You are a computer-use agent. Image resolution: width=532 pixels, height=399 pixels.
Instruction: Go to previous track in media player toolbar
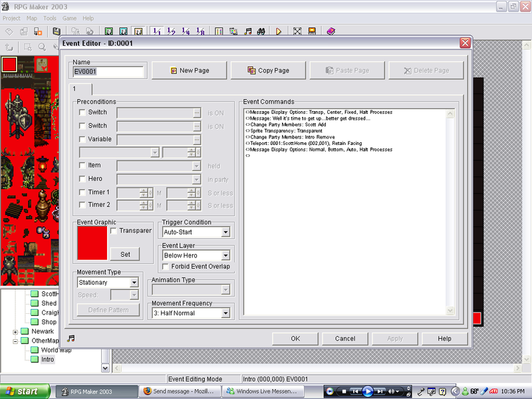[x=356, y=391]
